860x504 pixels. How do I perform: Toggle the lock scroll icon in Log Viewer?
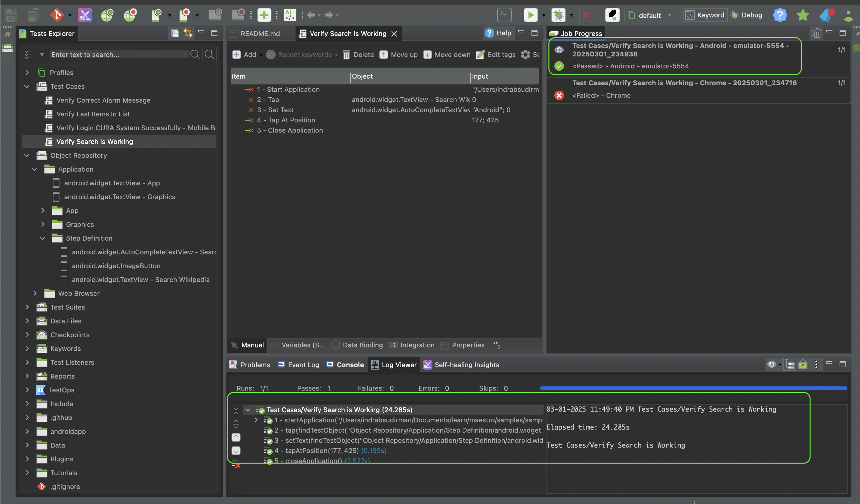click(803, 364)
